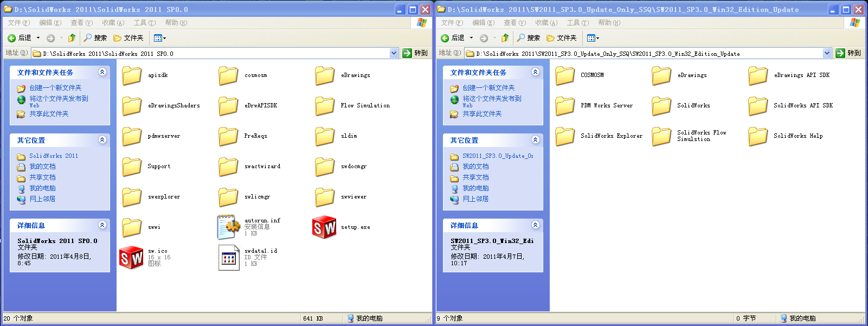The height and width of the screenshot is (326, 868).
Task: Open 文件(F) menu in left window
Action: [x=18, y=23]
